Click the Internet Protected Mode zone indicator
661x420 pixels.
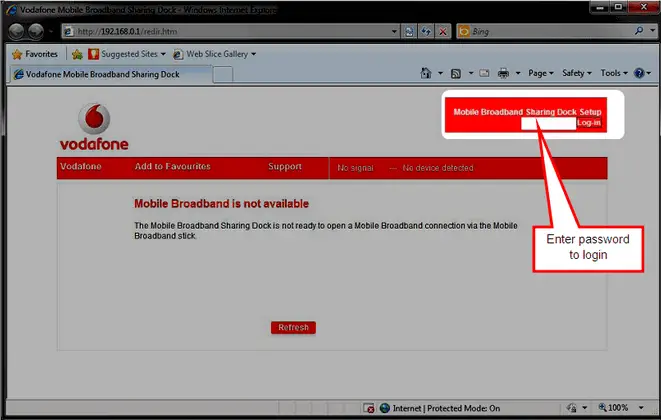(x=440, y=408)
